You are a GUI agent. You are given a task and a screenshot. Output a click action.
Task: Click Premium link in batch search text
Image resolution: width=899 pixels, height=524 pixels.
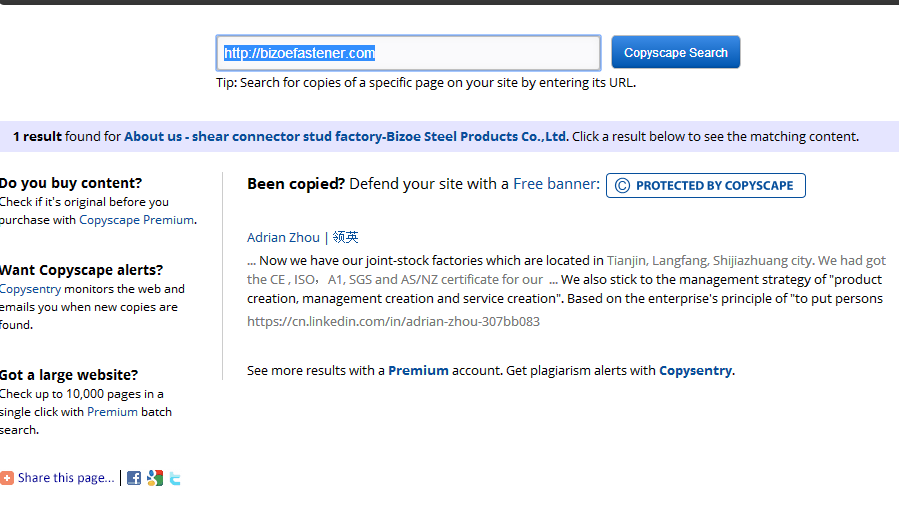point(112,412)
